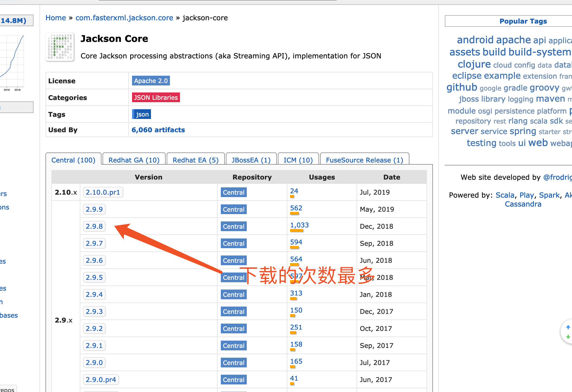Screen dimensions: 572x392
Task: Open the 313 usages link
Action: tap(296, 293)
